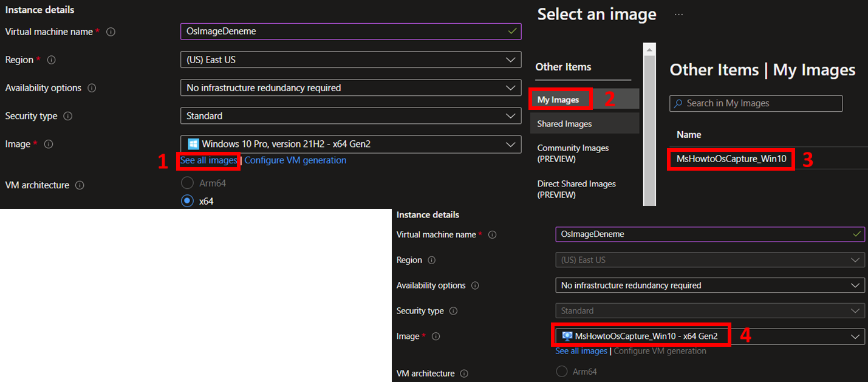This screenshot has width=868, height=382.
Task: Open Availability options dropdown in the Windows 10 Pro form
Action: coord(350,88)
